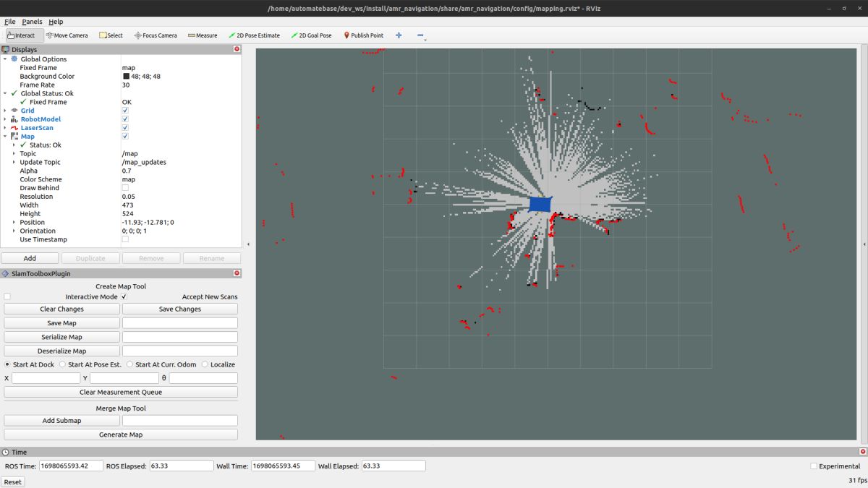Click the Serialize Map button
Image resolution: width=868 pixels, height=488 pixels.
(61, 337)
